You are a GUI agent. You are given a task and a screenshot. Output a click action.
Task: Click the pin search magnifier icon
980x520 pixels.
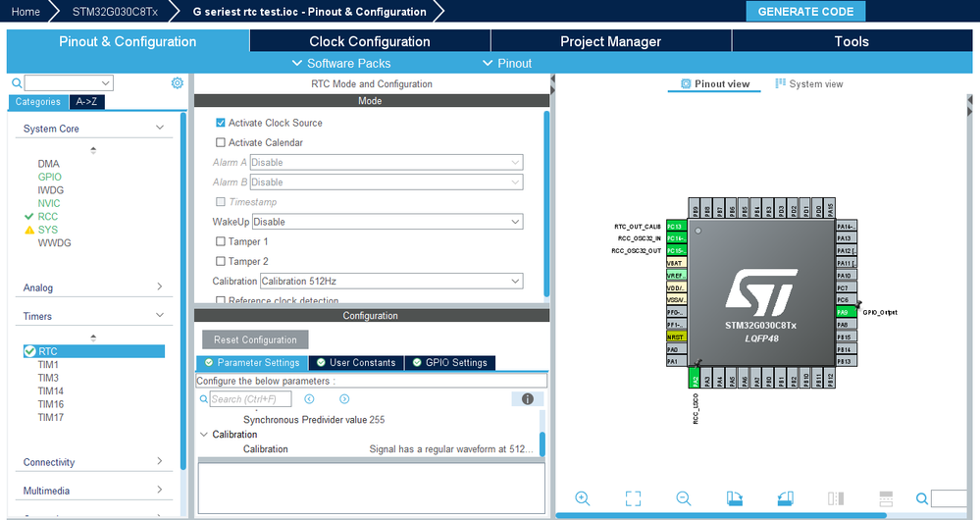pos(922,498)
